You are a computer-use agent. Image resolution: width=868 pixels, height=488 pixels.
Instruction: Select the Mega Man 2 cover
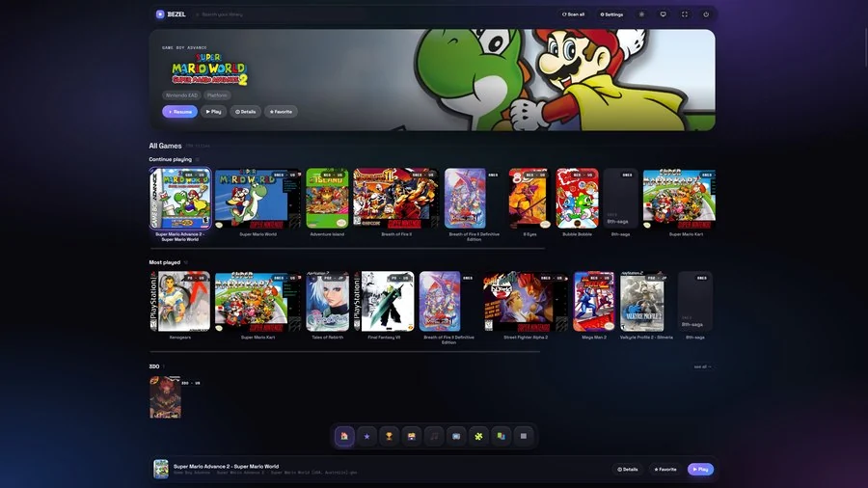594,302
